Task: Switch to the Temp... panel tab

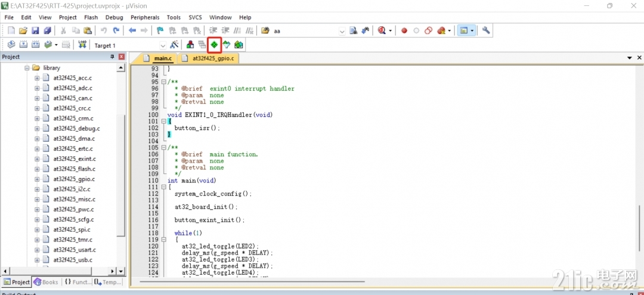Action: 108,282
